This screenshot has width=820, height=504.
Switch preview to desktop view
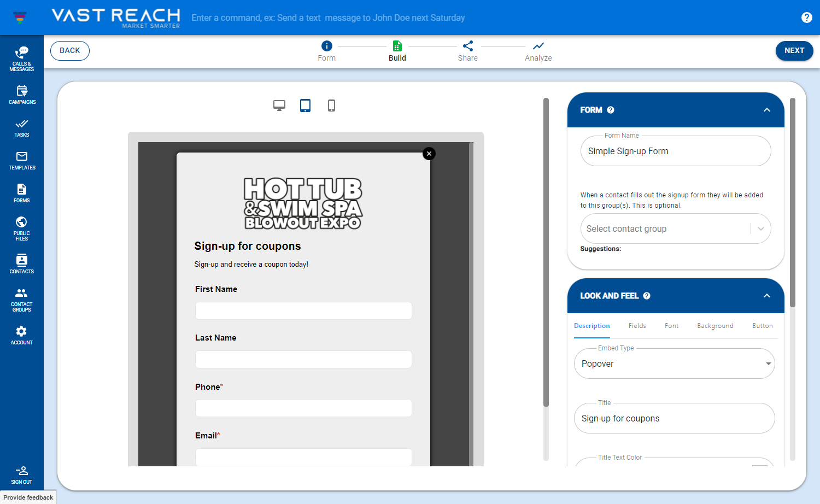279,106
